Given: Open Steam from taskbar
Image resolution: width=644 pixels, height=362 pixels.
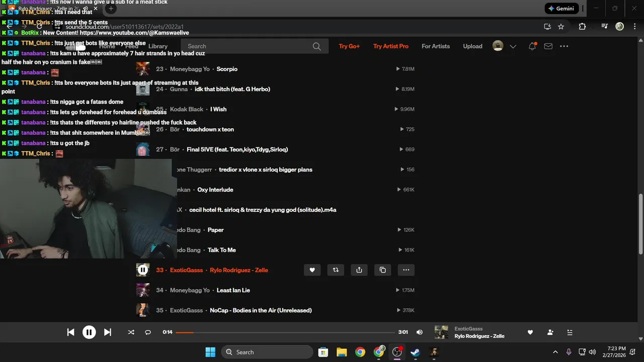Looking at the screenshot, I should [x=416, y=352].
